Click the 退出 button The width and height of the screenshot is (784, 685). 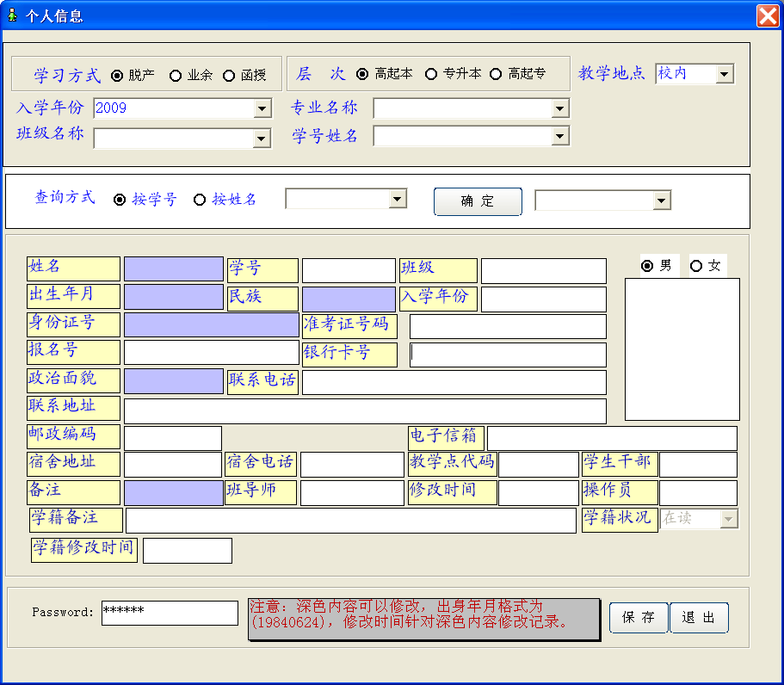[699, 618]
